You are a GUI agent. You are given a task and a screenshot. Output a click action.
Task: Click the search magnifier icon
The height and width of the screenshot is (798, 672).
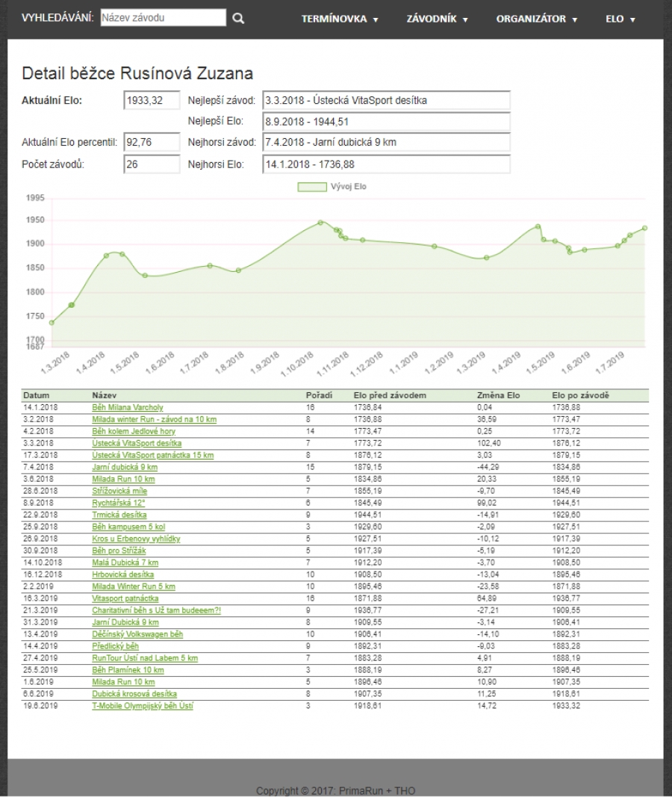(238, 17)
